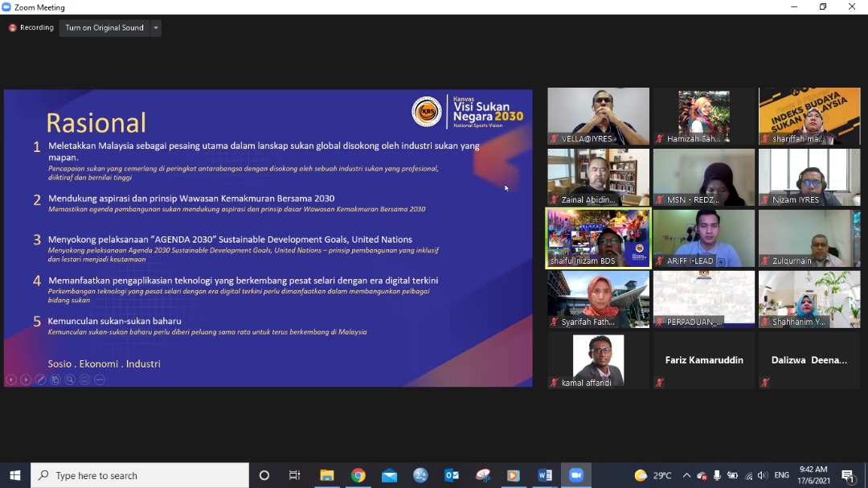Open Microsoft Word from the taskbar
868x488 pixels.
coord(545,475)
